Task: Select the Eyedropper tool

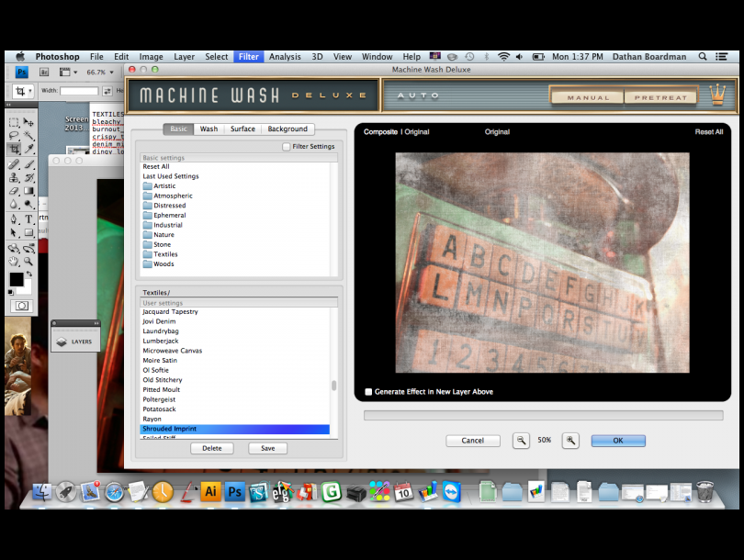Action: point(28,150)
